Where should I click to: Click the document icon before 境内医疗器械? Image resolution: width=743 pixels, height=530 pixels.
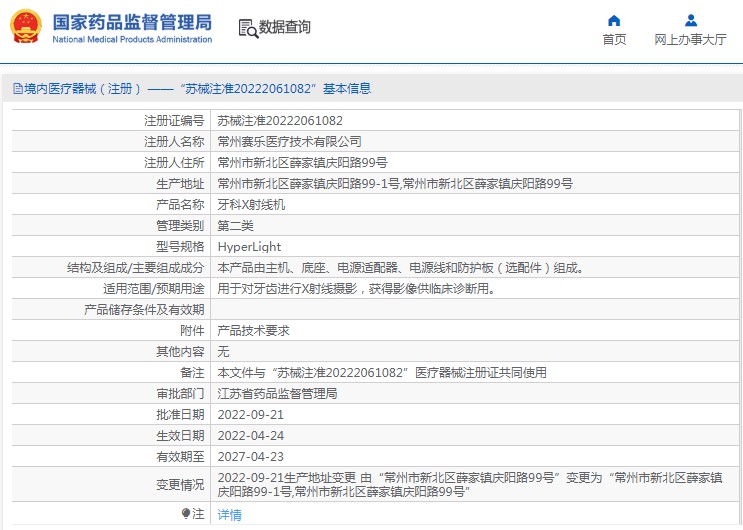18,89
